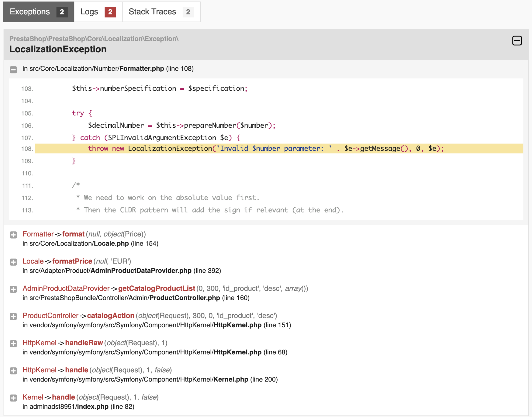Screen dimensions: 532x417
Task: Open ProductController.php line 160 file link
Action: coord(185,298)
